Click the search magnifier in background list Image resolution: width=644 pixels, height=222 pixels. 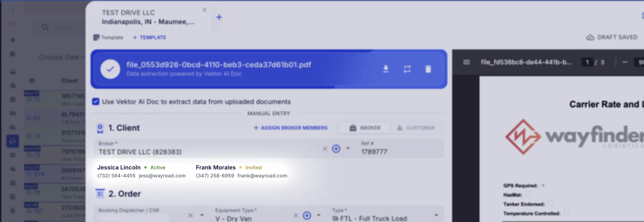45,27
